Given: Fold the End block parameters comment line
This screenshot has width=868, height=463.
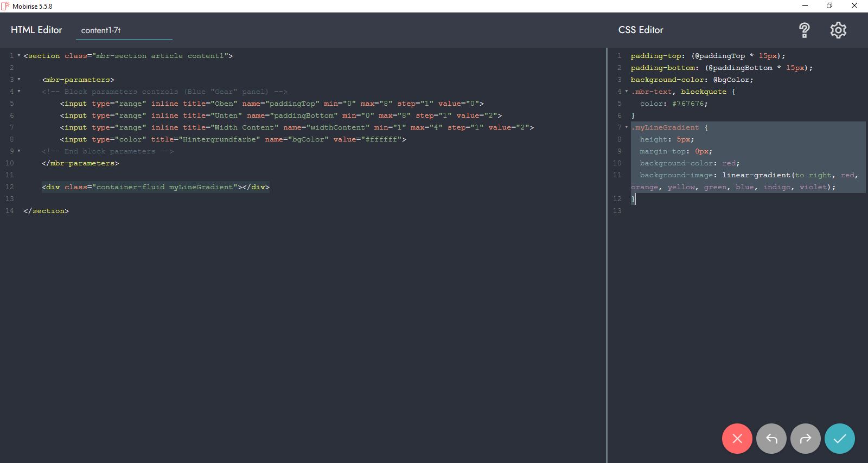Looking at the screenshot, I should coord(19,151).
